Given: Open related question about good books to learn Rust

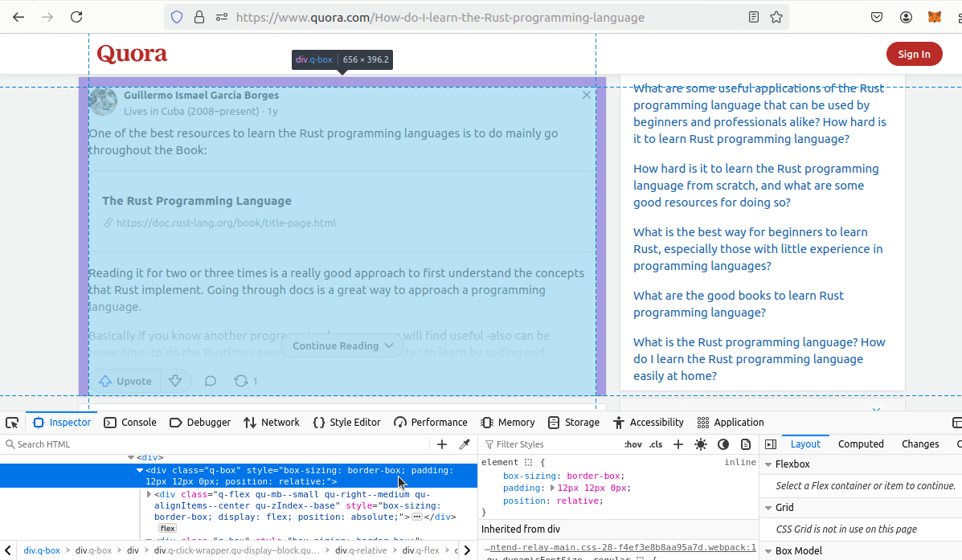Looking at the screenshot, I should coord(738,304).
